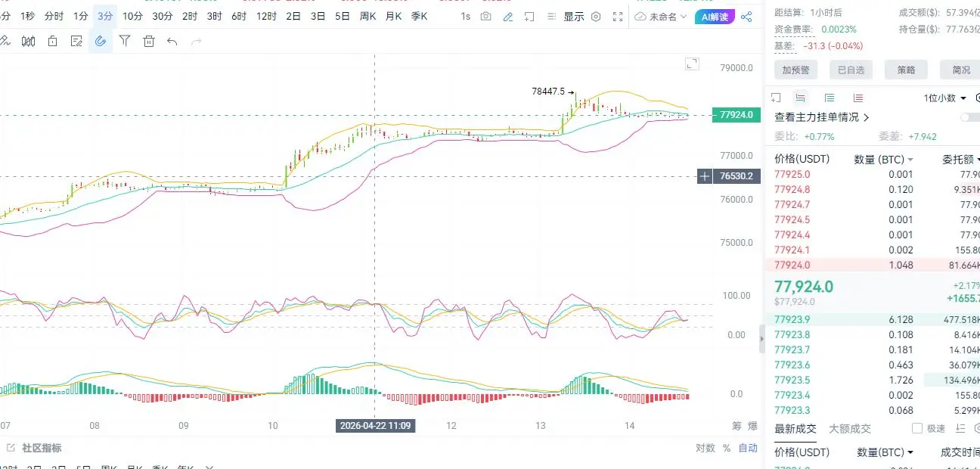Viewport: 980px width, 469px height.
Task: Click the lock drawings icon
Action: [53, 42]
